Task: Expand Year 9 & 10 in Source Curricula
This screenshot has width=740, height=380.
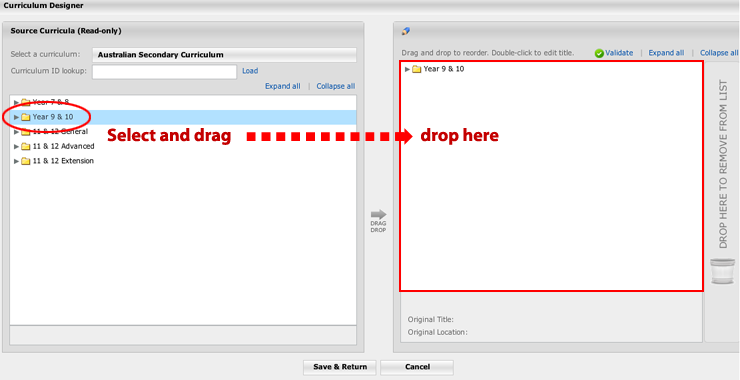Action: pos(17,117)
